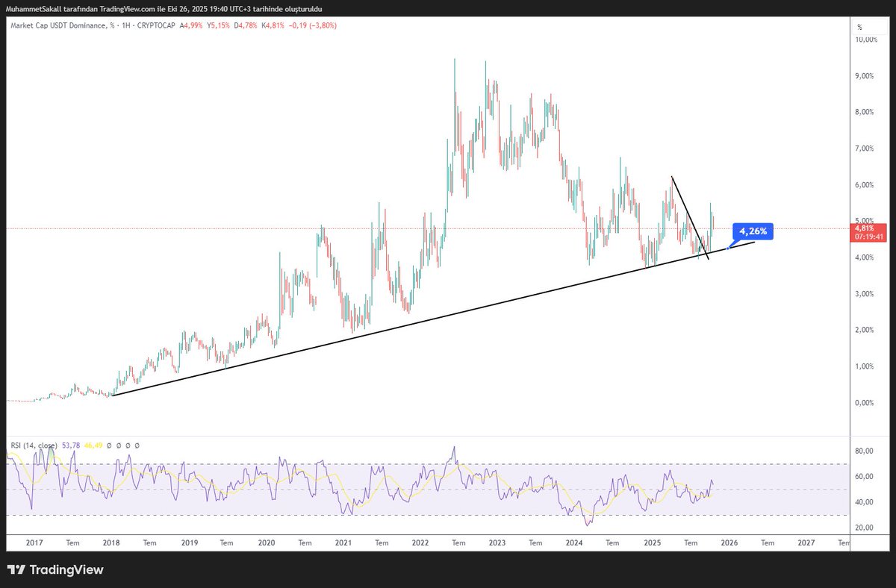Click the 2023 year label on time axis
Screen dimensions: 896x588
497,544
